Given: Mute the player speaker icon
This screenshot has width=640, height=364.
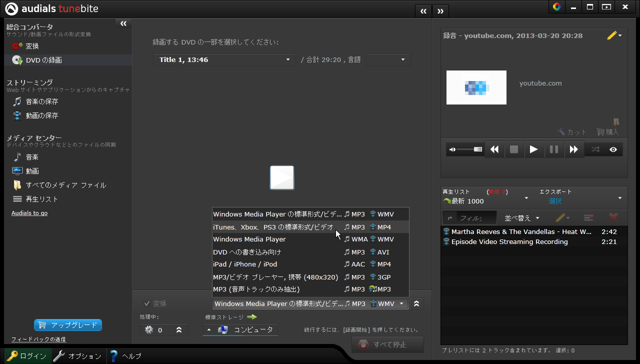Looking at the screenshot, I should point(452,149).
